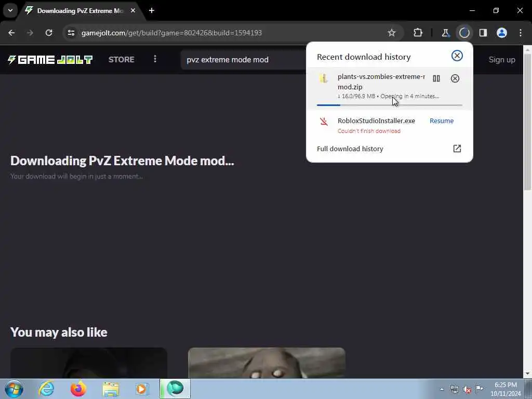
Task: Open the Windows Start button
Action: [x=14, y=389]
